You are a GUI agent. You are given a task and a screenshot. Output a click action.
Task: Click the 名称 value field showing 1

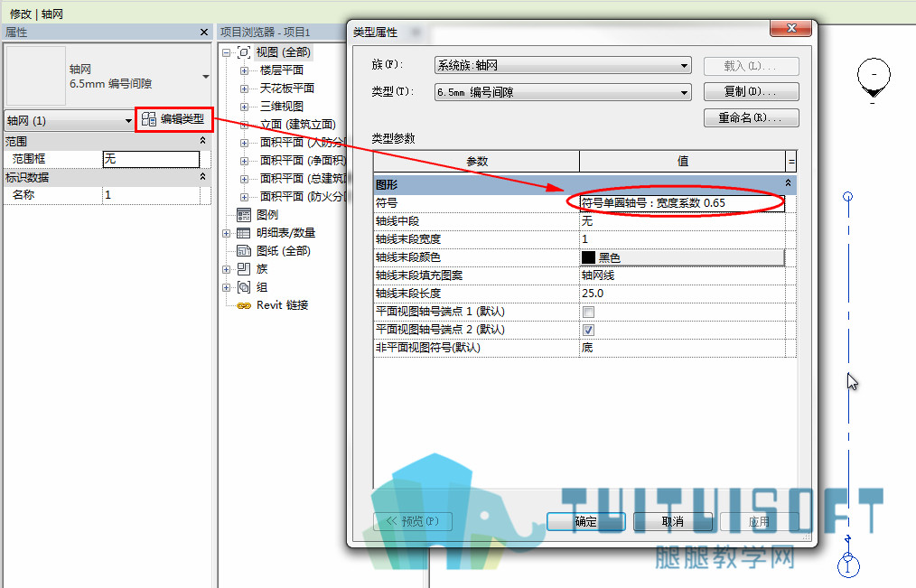point(151,195)
